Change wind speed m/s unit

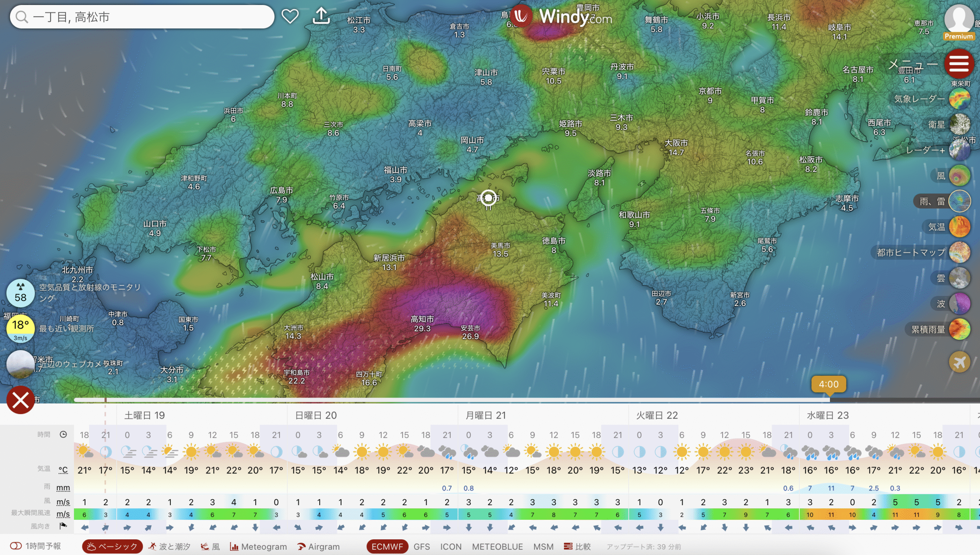(63, 502)
